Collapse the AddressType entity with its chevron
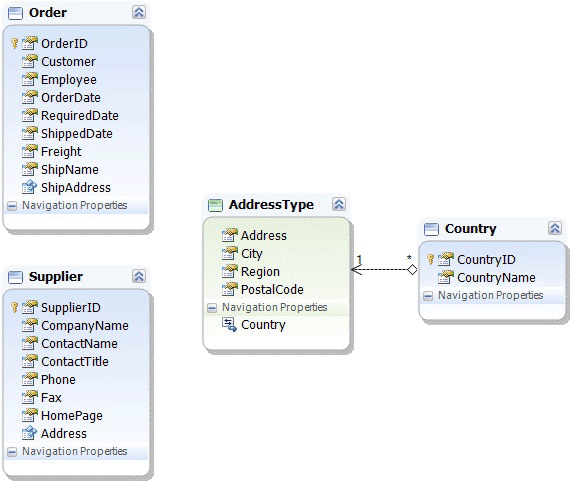Image resolution: width=572 pixels, height=482 pixels. 339,204
